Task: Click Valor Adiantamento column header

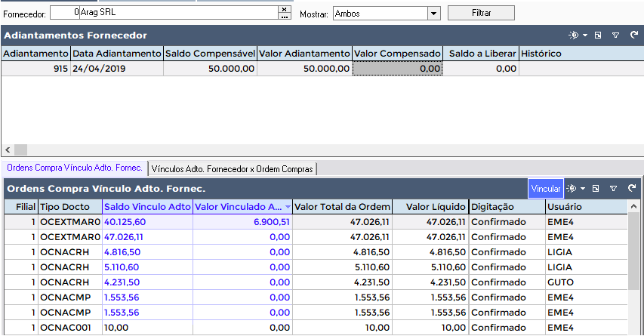Action: point(304,54)
